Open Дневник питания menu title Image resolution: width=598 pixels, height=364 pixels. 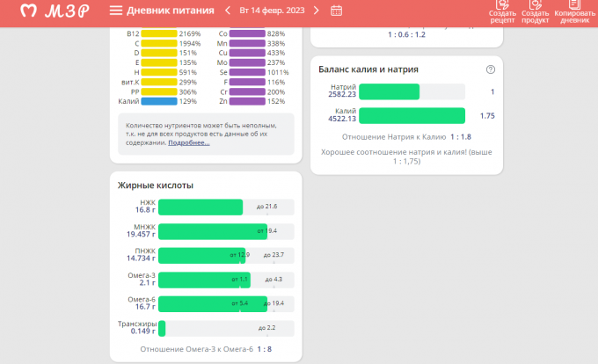[x=170, y=11]
